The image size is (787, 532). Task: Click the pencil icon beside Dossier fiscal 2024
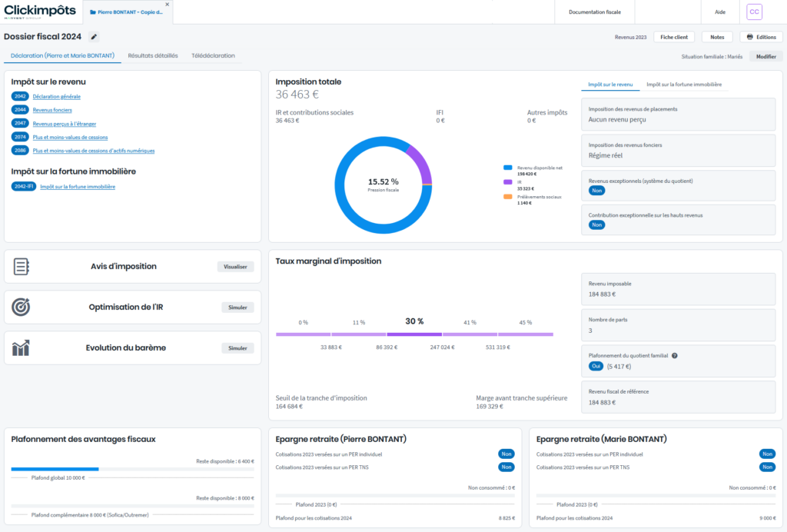pyautogui.click(x=94, y=37)
